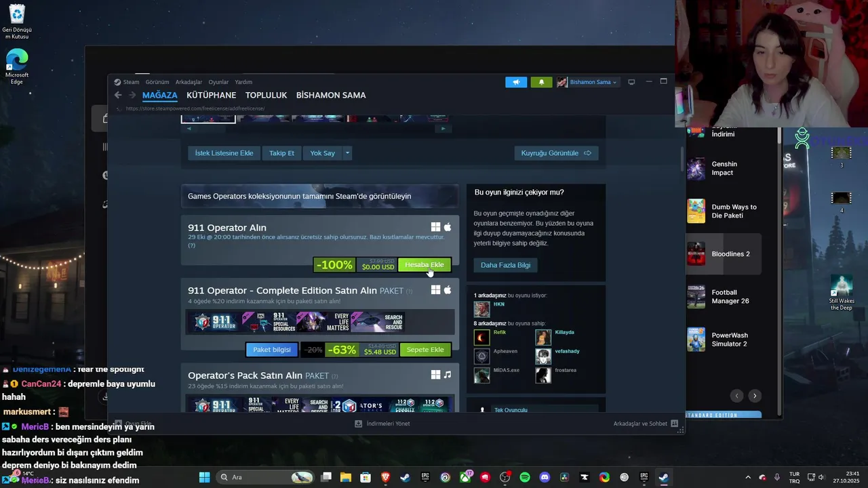This screenshot has width=868, height=488.
Task: Open Microsoft Store from taskbar
Action: 366,477
